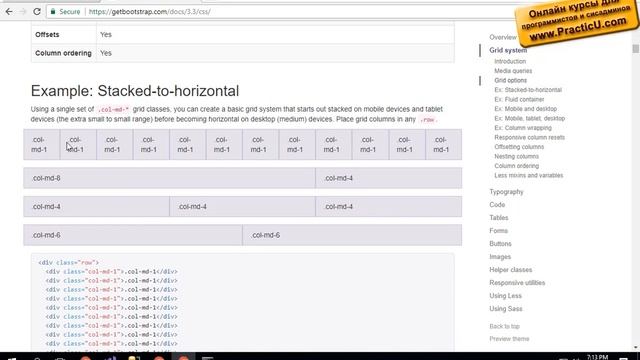Navigate to Typography in the sidebar
Viewport: 640px width, 360px height.
506,192
